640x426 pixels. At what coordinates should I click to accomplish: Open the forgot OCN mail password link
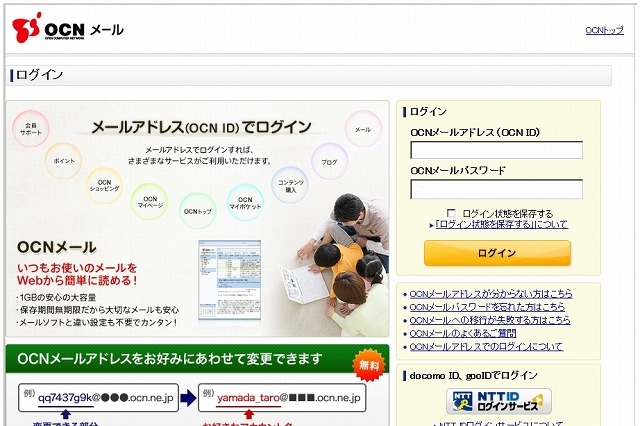click(x=487, y=307)
